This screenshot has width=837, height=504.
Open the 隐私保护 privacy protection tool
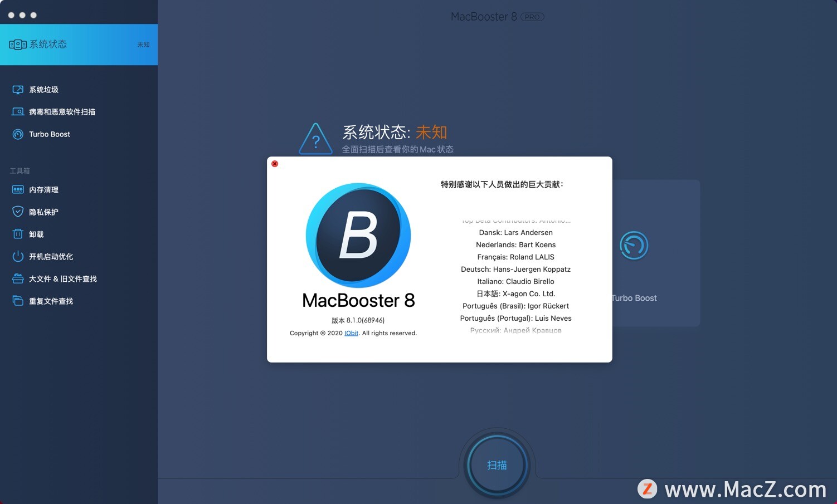[x=43, y=212]
